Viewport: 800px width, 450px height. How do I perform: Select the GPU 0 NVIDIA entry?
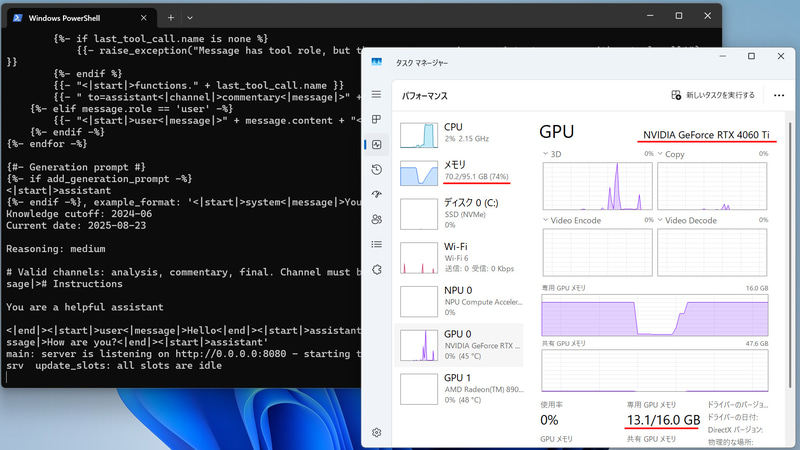point(459,345)
